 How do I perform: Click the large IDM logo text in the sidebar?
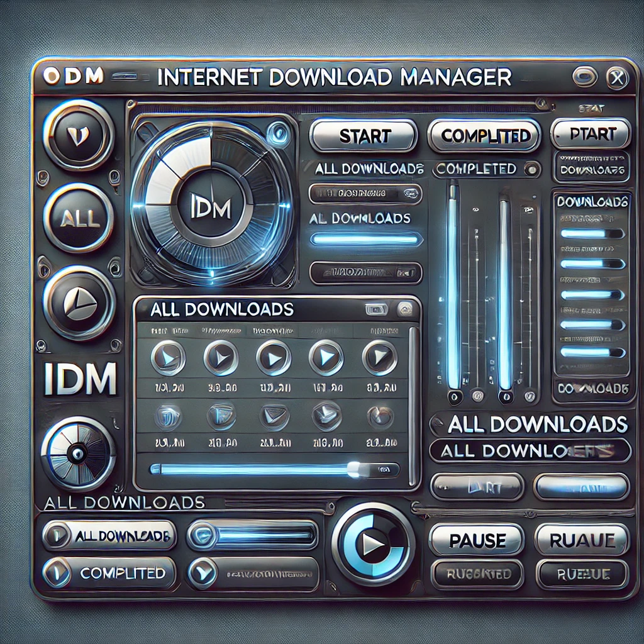pyautogui.click(x=80, y=379)
